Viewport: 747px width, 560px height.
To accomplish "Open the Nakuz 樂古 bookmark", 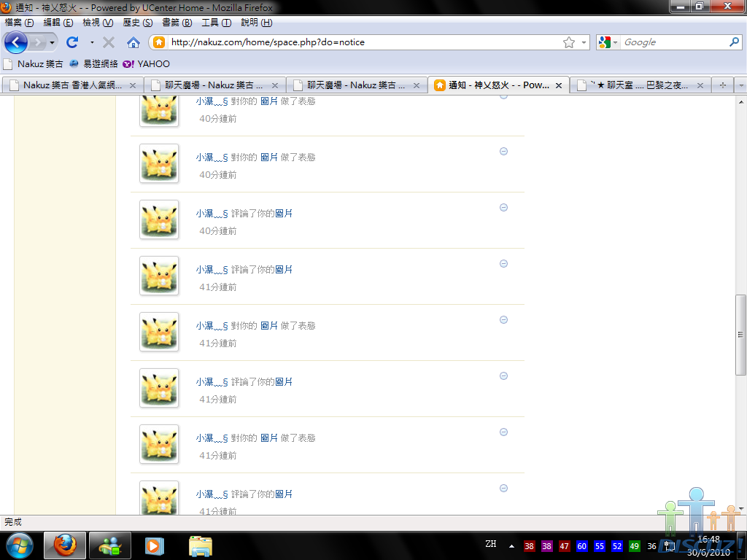I will pos(34,64).
